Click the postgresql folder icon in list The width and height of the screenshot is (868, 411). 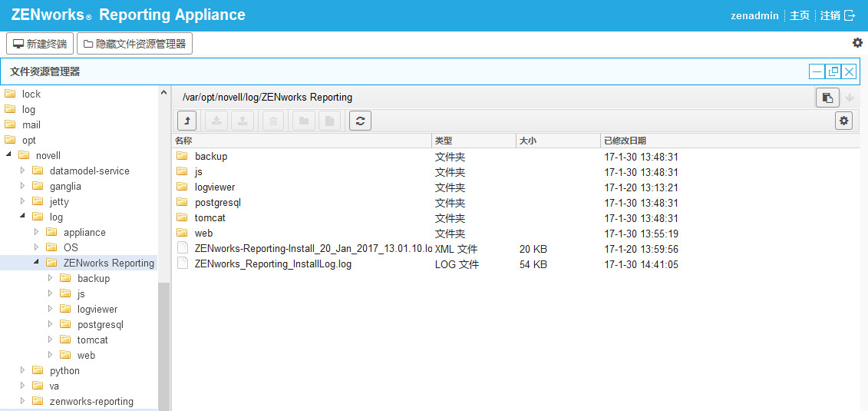[x=182, y=202]
